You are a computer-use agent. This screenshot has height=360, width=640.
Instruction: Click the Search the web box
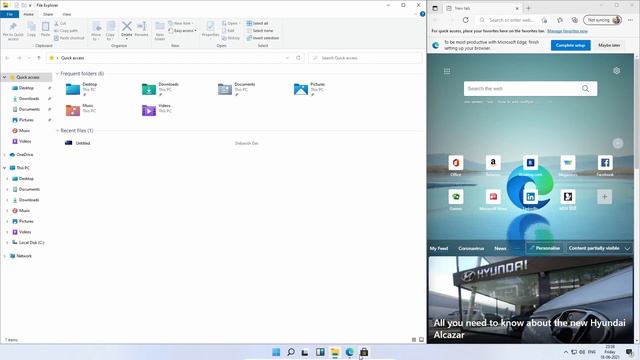point(530,89)
